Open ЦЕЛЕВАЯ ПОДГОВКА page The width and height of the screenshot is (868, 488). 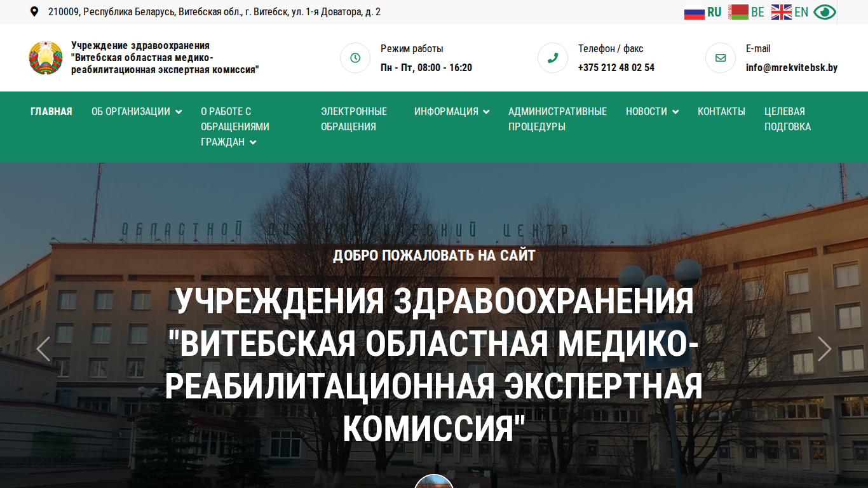pyautogui.click(x=788, y=119)
